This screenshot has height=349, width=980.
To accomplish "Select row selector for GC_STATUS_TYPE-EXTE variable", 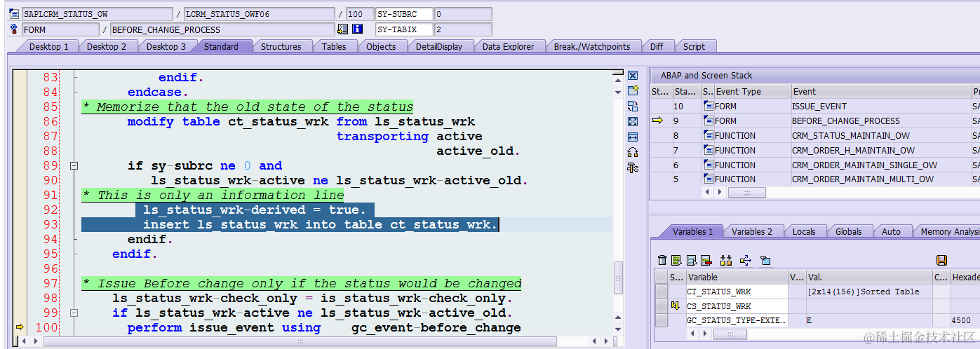I will pyautogui.click(x=662, y=320).
